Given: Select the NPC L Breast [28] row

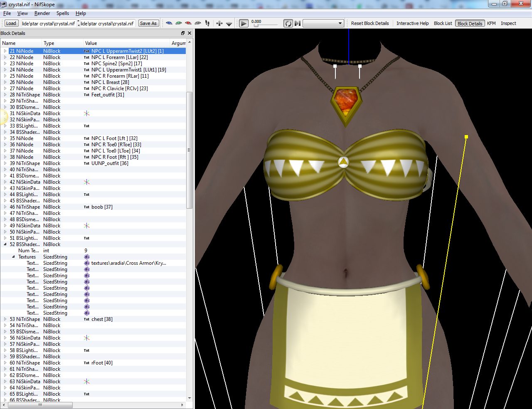Looking at the screenshot, I should click(93, 82).
